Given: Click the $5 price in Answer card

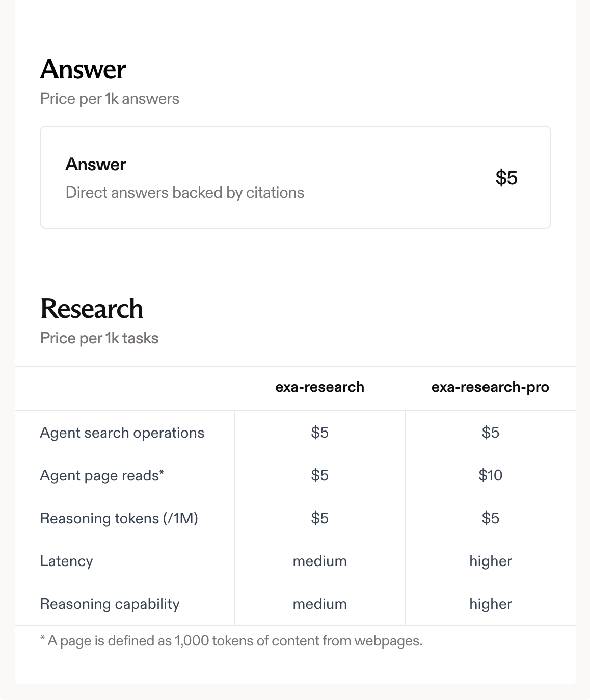Looking at the screenshot, I should [506, 178].
